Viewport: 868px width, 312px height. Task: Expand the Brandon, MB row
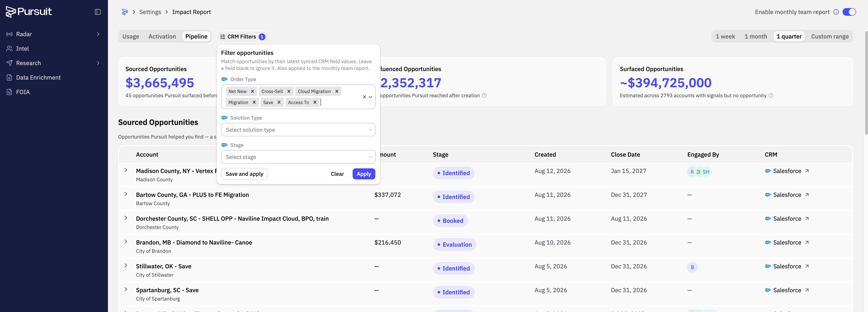(126, 242)
